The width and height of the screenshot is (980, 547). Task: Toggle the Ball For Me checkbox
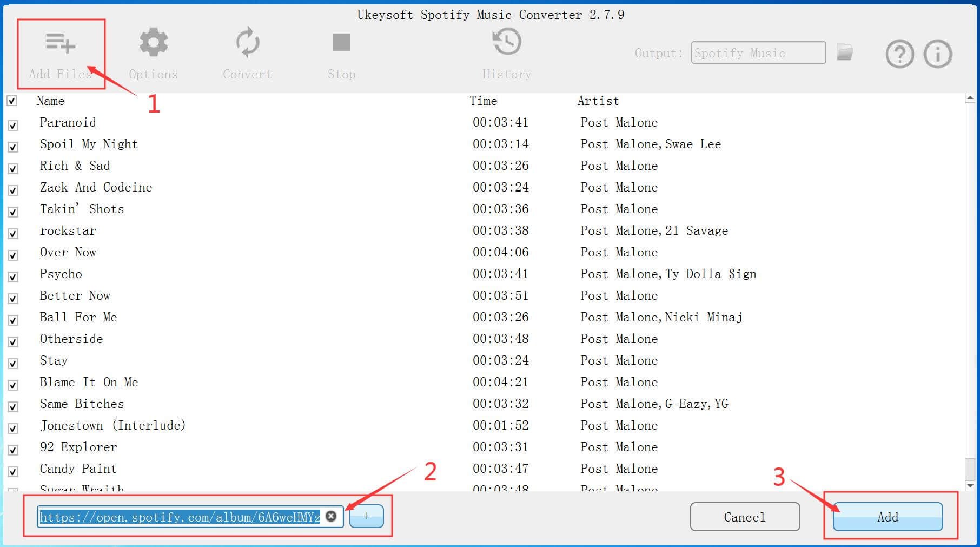pos(13,320)
